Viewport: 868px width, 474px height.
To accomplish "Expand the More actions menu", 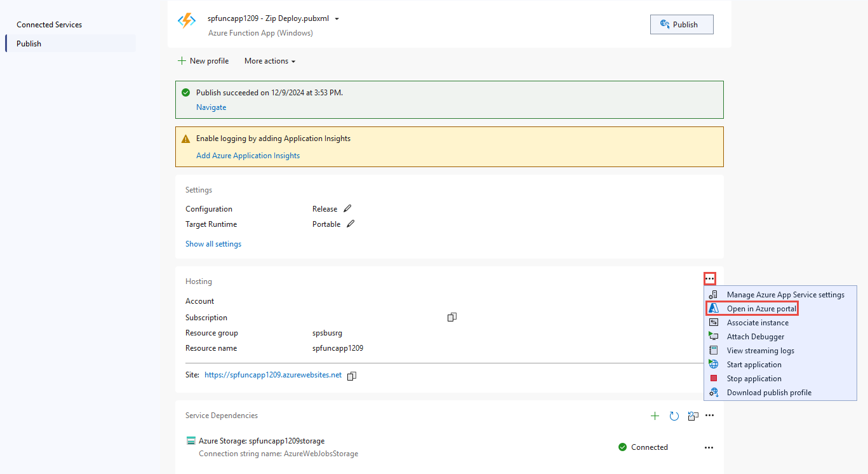I will [269, 60].
